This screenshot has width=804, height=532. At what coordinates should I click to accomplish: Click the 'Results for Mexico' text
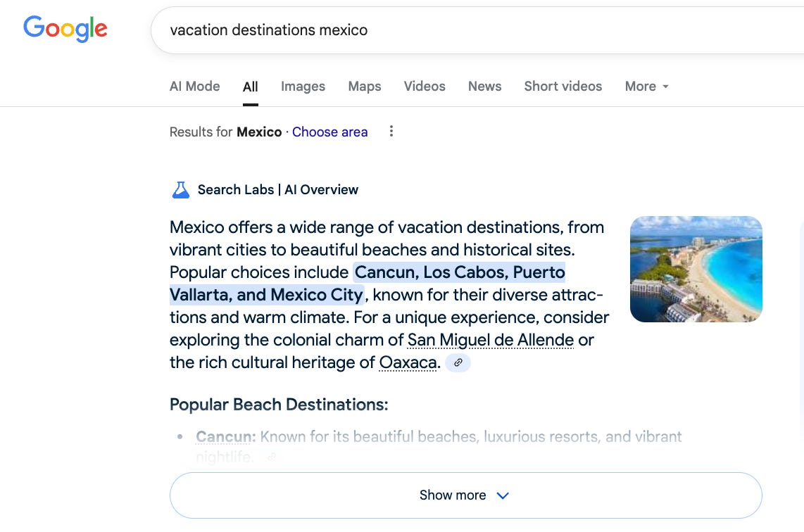pyautogui.click(x=225, y=132)
